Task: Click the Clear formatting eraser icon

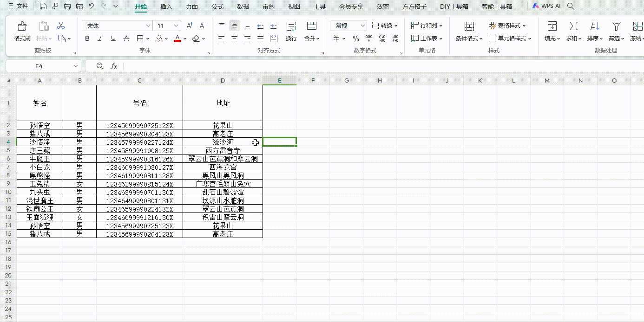Action: [196, 39]
